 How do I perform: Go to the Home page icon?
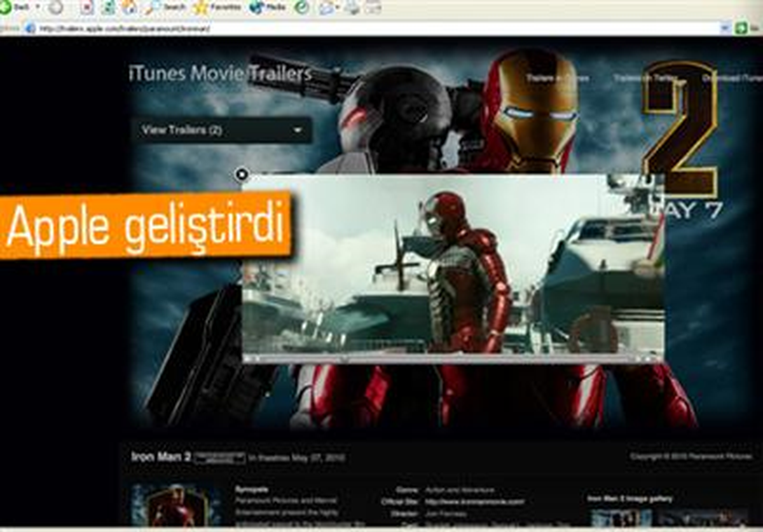130,7
